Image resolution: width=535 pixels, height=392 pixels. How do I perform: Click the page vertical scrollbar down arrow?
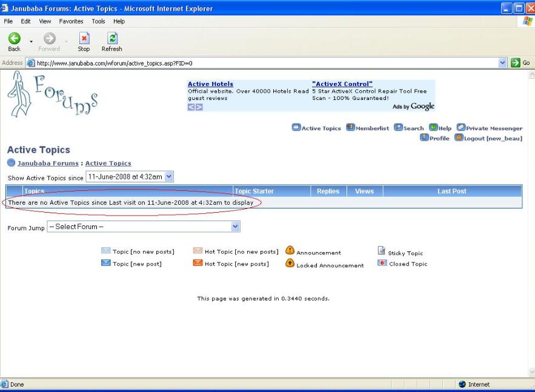(531, 372)
